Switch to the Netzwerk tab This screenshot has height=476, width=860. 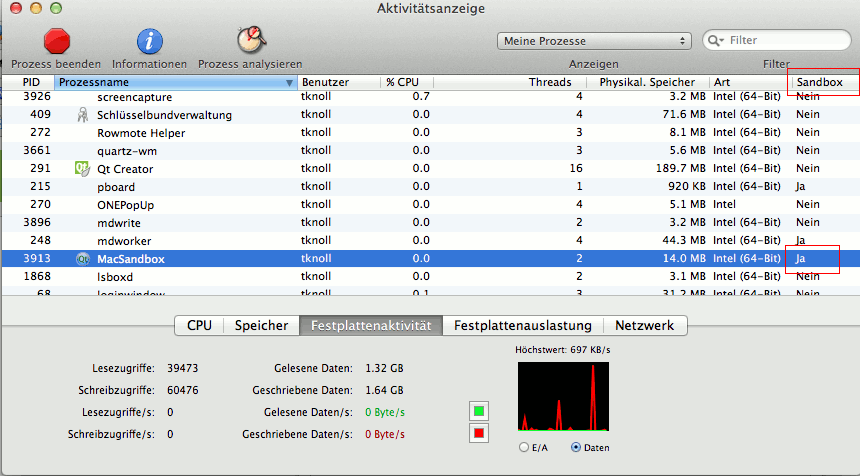coord(644,325)
